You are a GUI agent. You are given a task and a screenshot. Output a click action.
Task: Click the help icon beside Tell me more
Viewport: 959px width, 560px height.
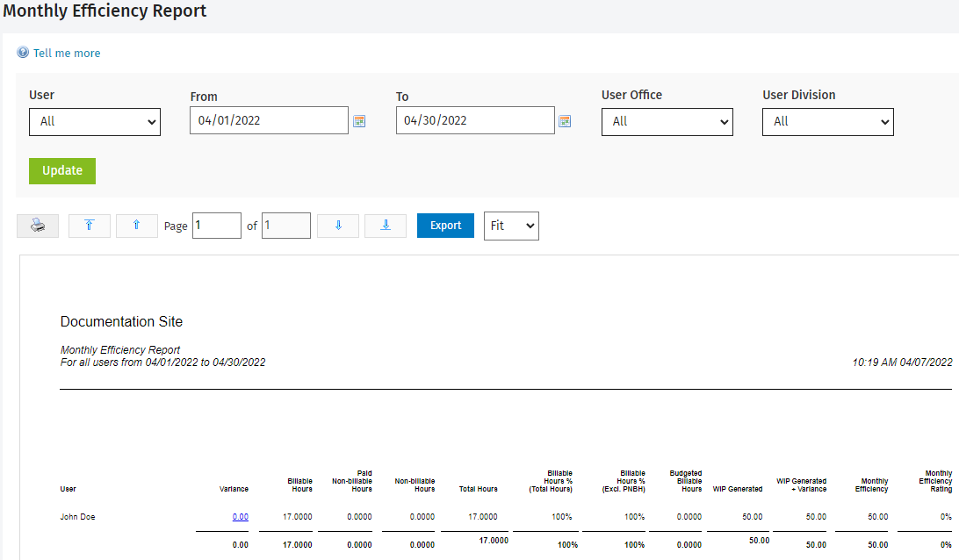pos(21,53)
